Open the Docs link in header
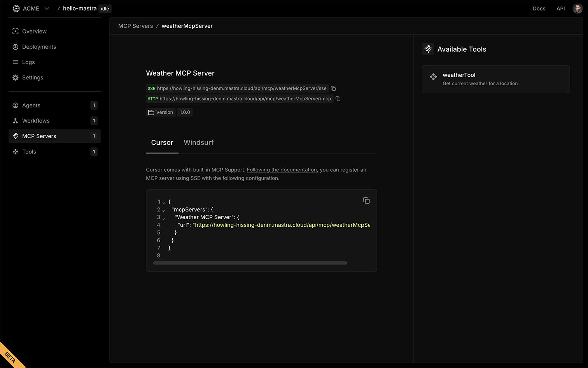Image resolution: width=588 pixels, height=368 pixels. coord(539,9)
